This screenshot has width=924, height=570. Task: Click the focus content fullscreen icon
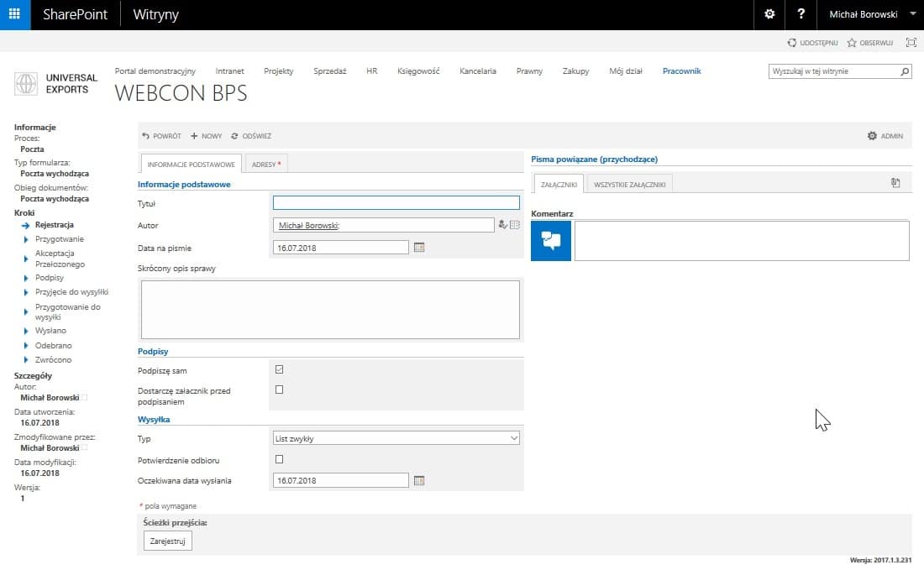tap(911, 43)
